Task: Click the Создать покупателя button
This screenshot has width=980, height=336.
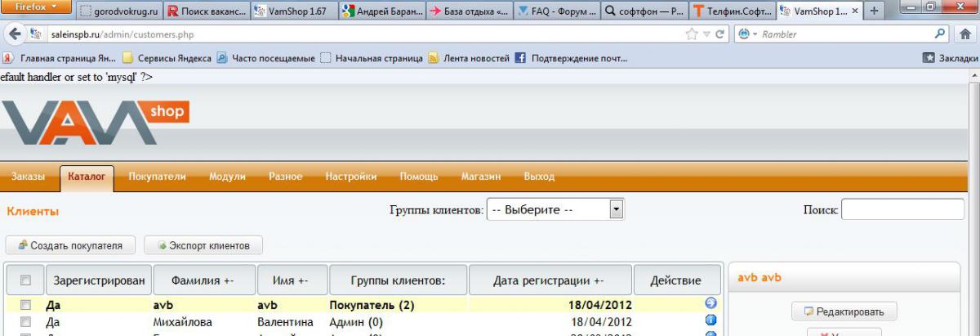Action: pos(70,245)
